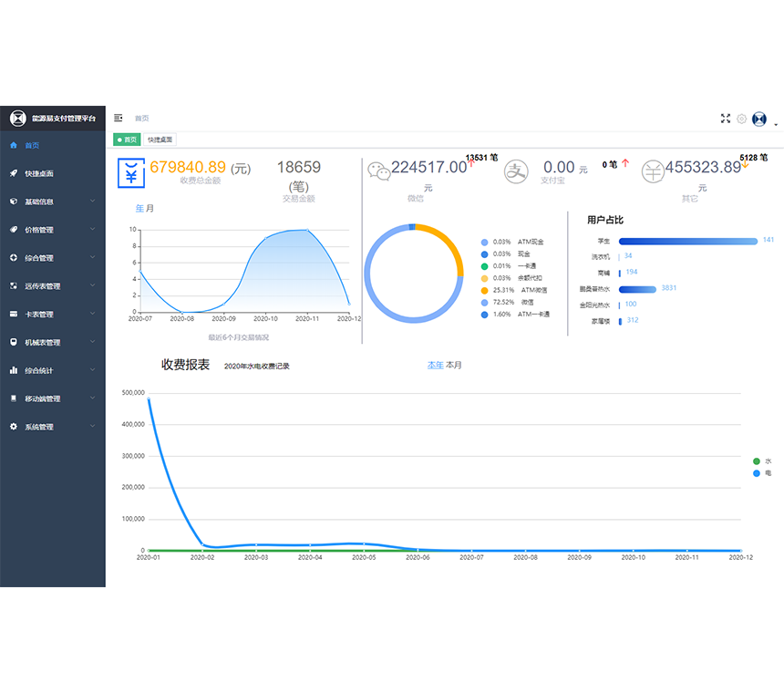Image resolution: width=784 pixels, height=693 pixels.
Task: Toggle the 电 legend item in the fee chart
Action: 761,473
